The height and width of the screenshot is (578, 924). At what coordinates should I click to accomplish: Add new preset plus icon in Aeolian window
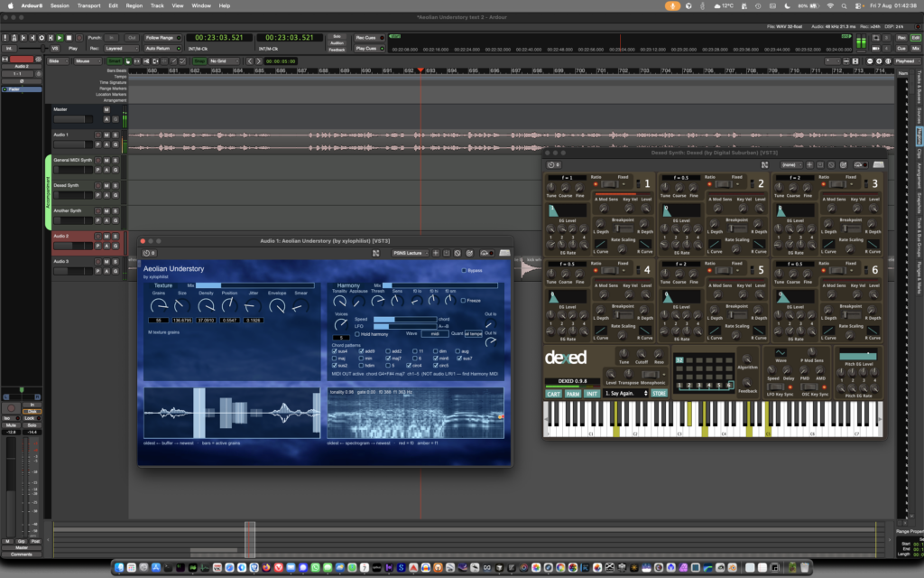[x=436, y=253]
